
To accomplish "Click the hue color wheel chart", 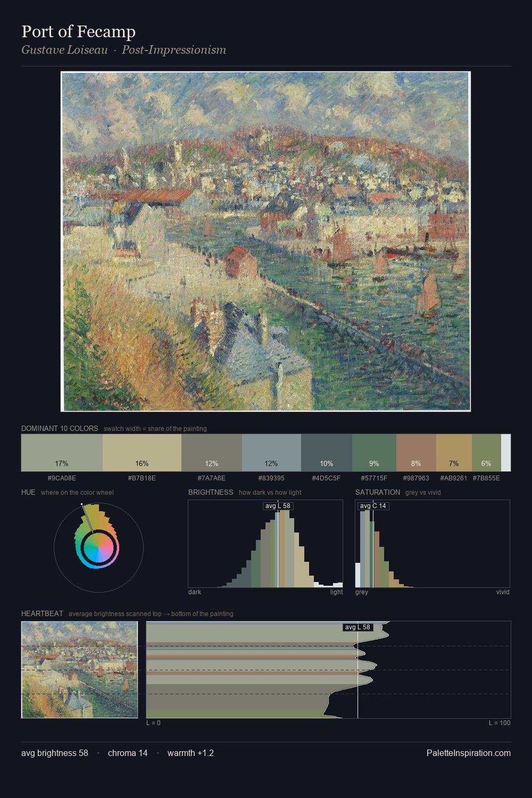I will tap(98, 547).
